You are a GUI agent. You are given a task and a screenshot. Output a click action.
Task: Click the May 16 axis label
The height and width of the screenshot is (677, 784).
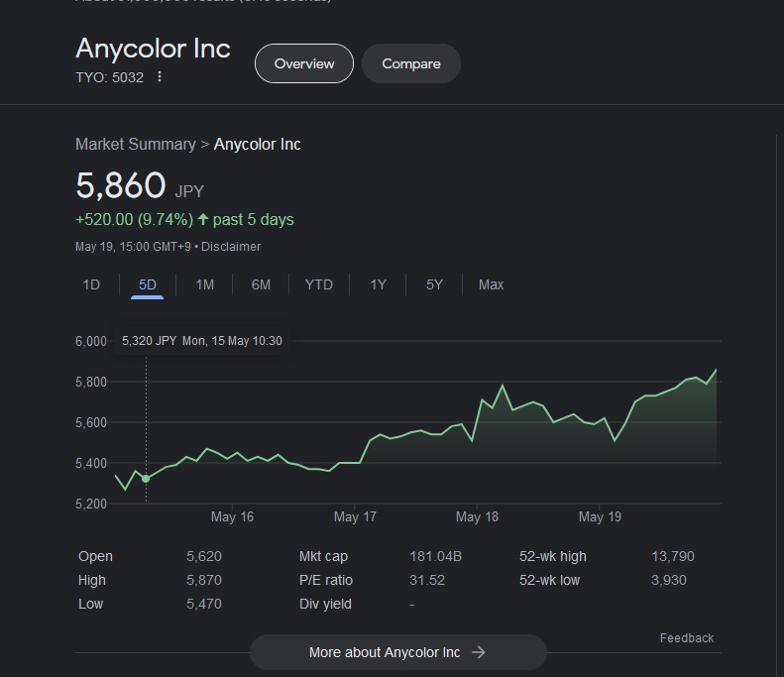[232, 516]
